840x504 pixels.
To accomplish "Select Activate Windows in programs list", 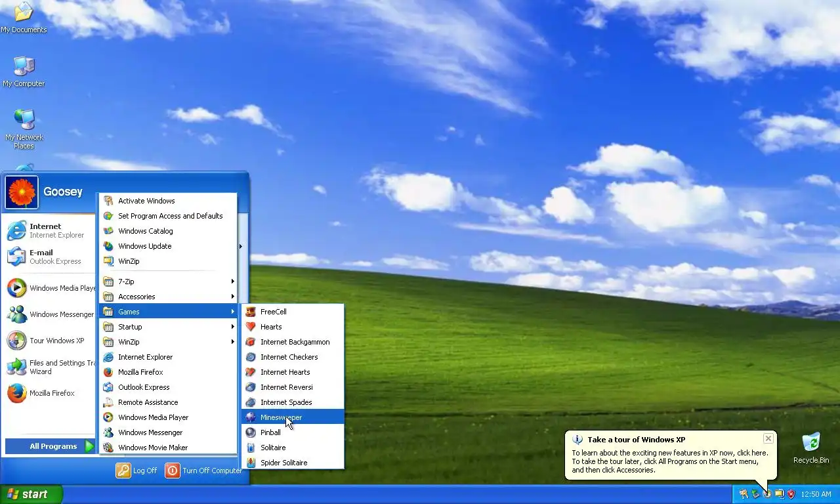I will 168,201.
